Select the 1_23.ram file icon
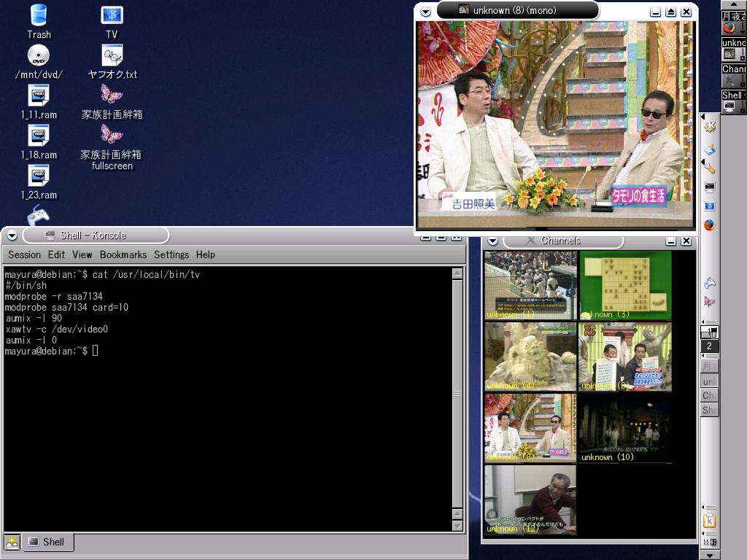This screenshot has width=747, height=560. coord(39,182)
